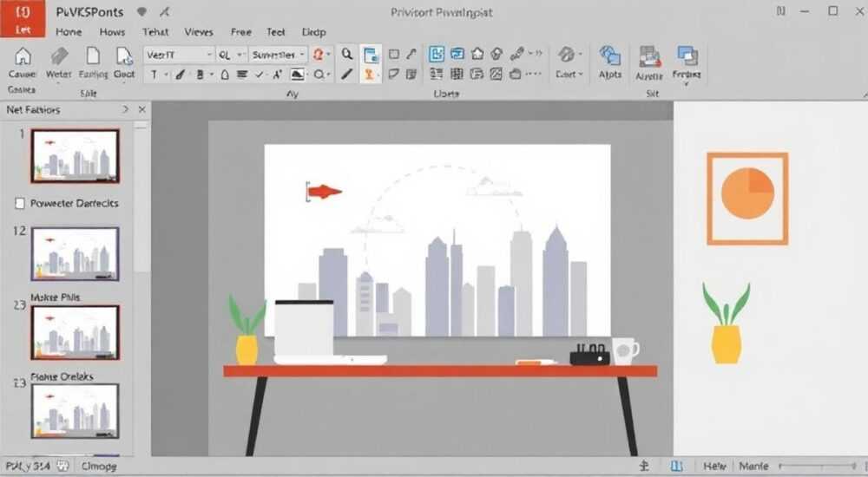Open the Tehat ribbon tab
The height and width of the screenshot is (477, 868).
point(155,32)
